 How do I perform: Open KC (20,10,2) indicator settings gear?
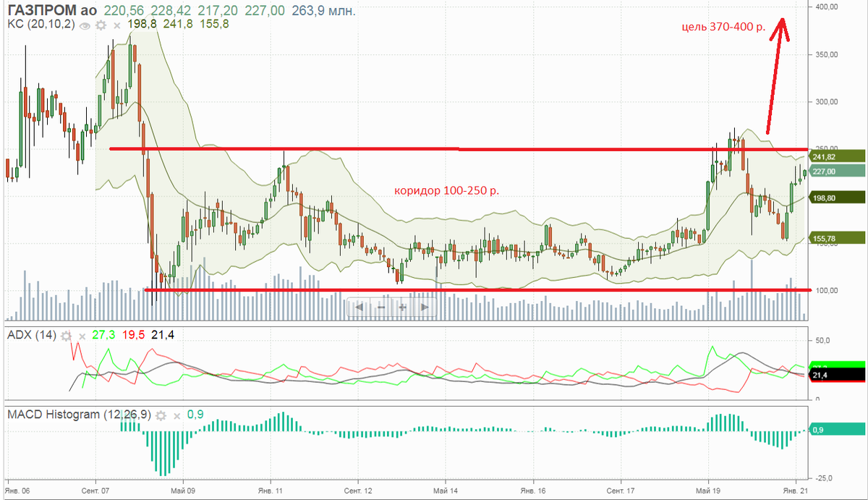[x=101, y=25]
